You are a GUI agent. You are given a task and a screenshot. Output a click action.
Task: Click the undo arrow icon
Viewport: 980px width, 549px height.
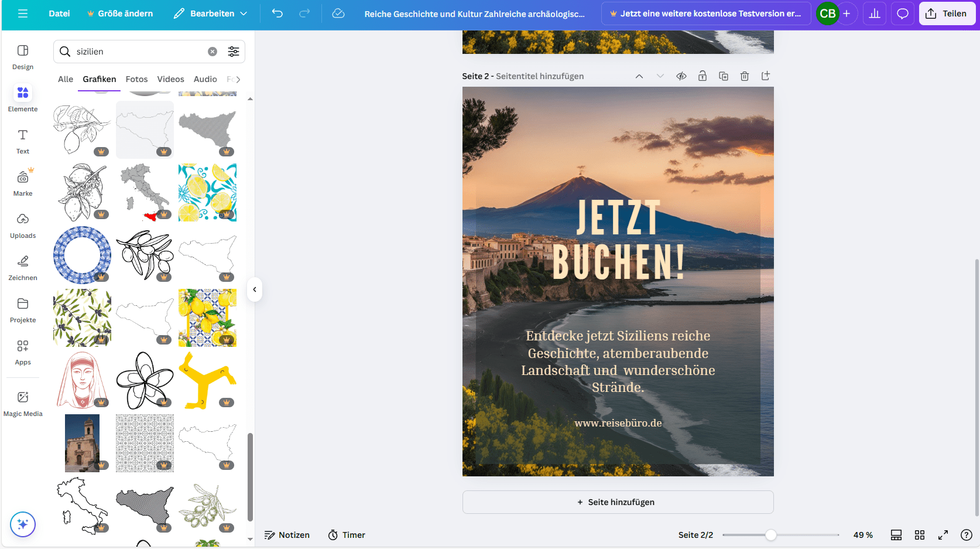[x=277, y=13]
